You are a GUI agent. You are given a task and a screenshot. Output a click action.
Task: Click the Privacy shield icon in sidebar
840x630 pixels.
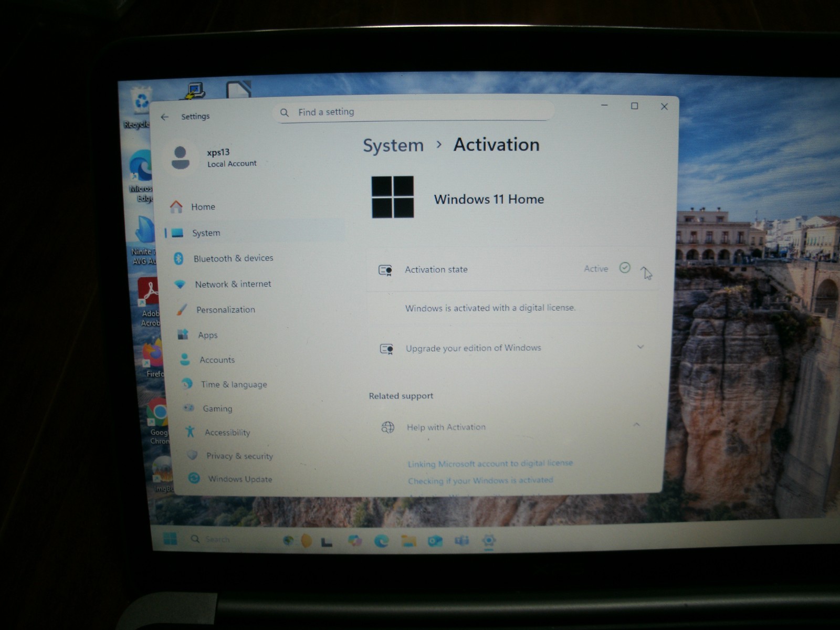click(x=192, y=455)
